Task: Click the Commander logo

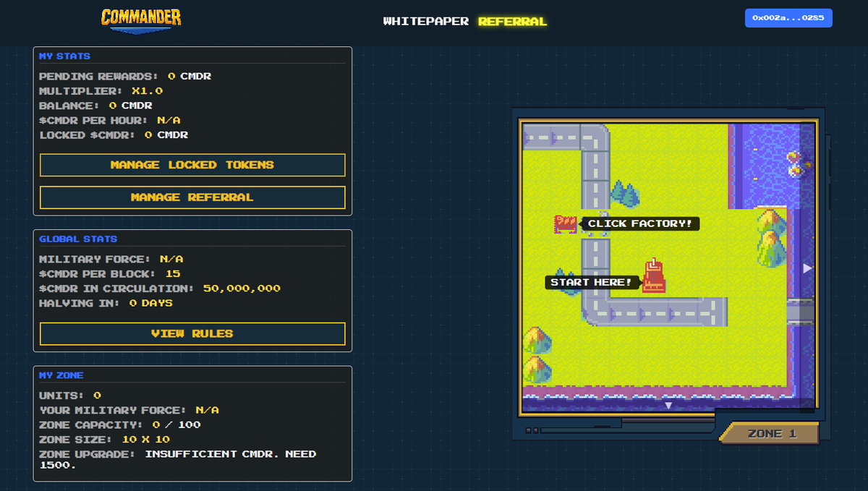Action: (141, 20)
